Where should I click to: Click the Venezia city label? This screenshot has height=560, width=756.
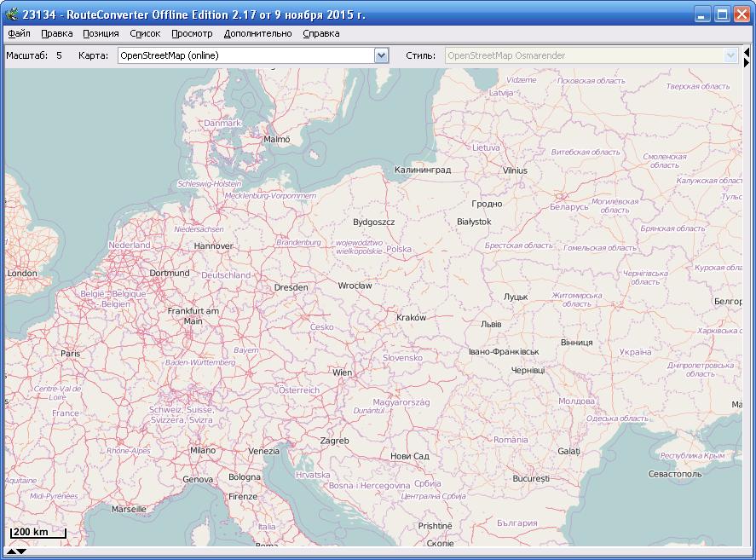coord(263,452)
